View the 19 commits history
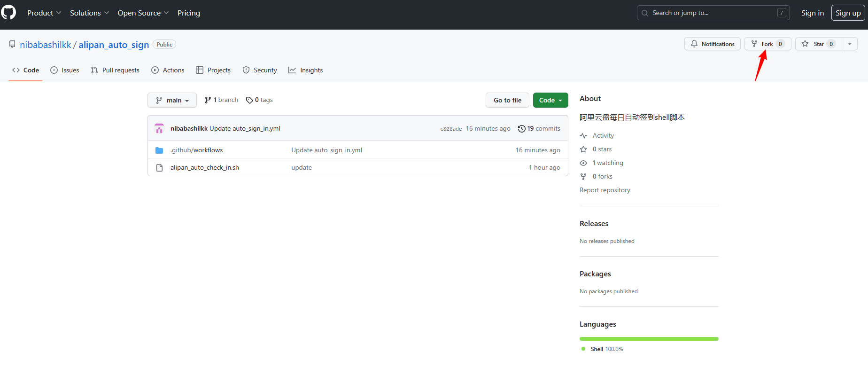Screen dimensions: 868x368 click(x=539, y=128)
